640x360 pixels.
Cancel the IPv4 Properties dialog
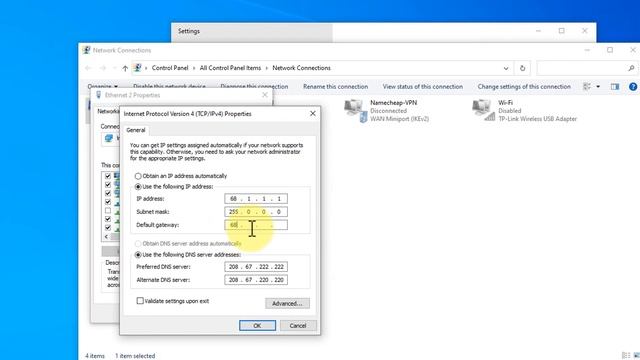click(x=298, y=326)
